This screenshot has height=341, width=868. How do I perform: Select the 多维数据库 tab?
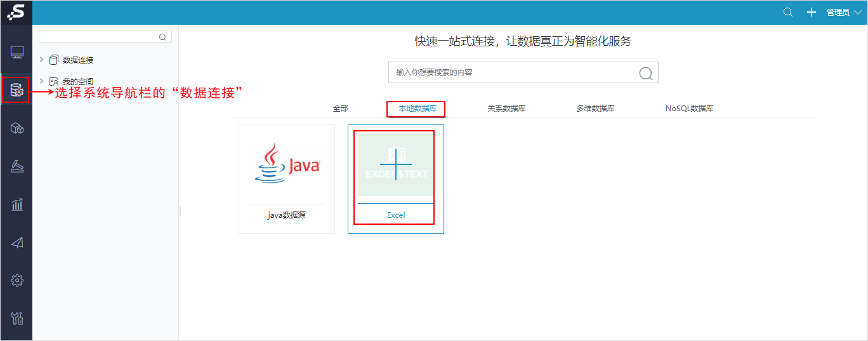[595, 109]
